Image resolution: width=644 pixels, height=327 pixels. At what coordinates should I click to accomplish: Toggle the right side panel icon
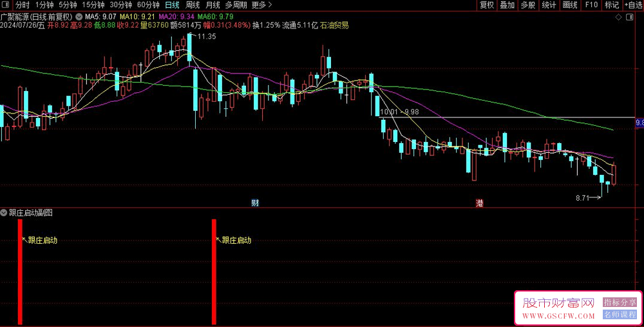click(629, 17)
